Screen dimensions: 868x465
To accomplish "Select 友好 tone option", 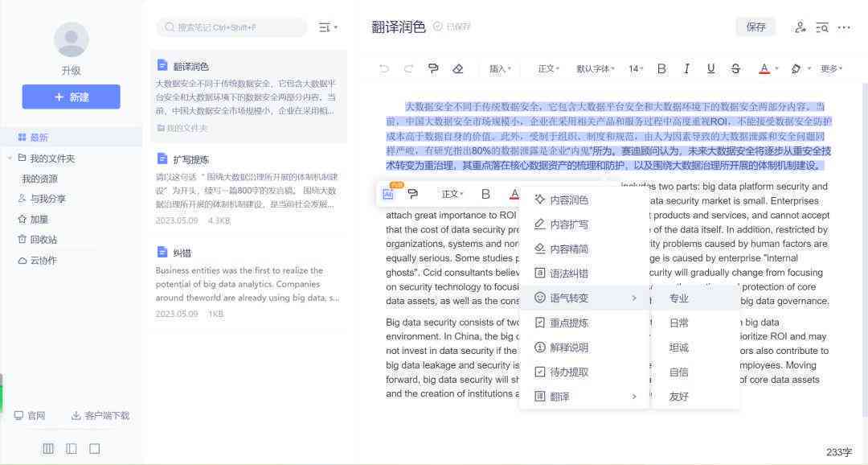I will click(x=696, y=397).
